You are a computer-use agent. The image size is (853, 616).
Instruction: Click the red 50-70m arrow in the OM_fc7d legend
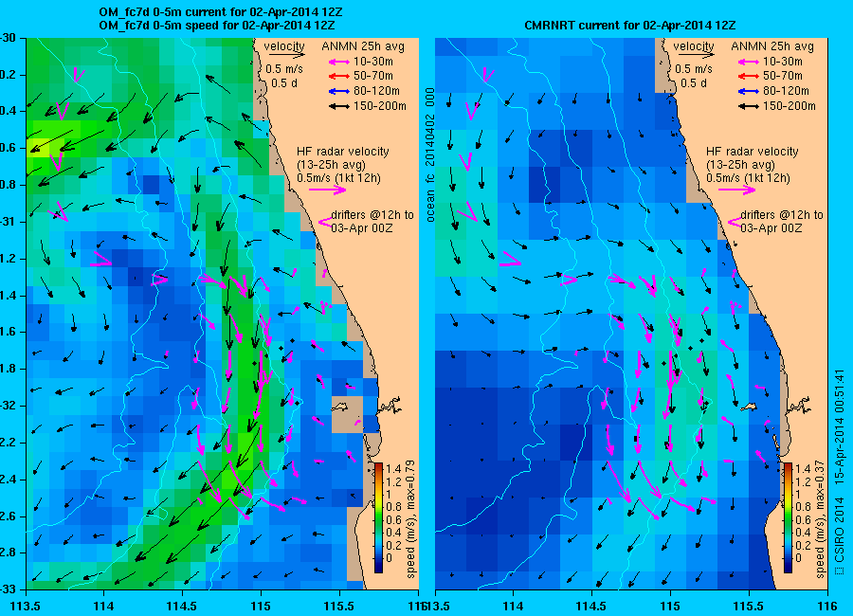(338, 77)
